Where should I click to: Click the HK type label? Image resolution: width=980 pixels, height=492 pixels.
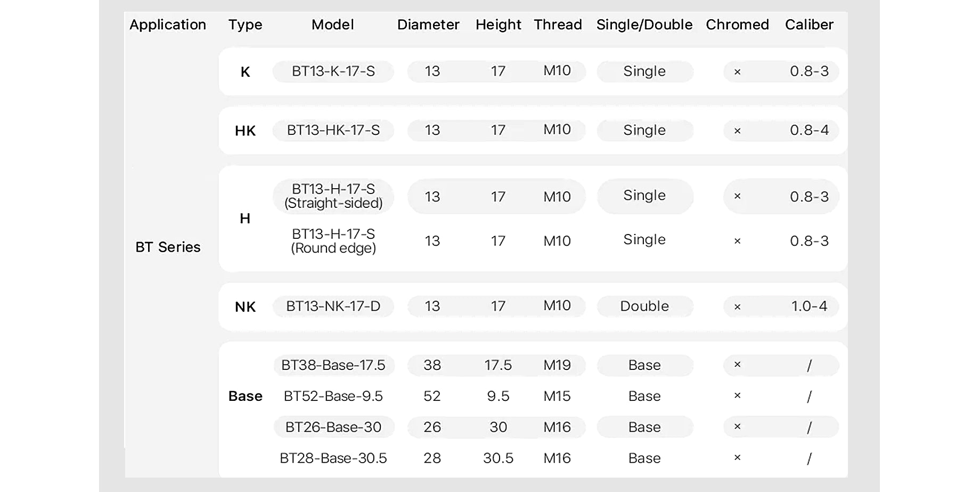245,131
